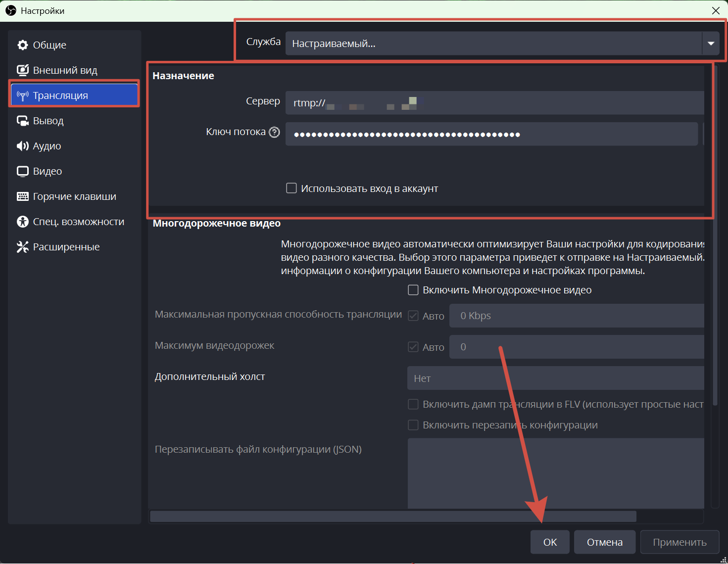Click the tools icon for Расширенные
The height and width of the screenshot is (564, 728).
coord(22,247)
